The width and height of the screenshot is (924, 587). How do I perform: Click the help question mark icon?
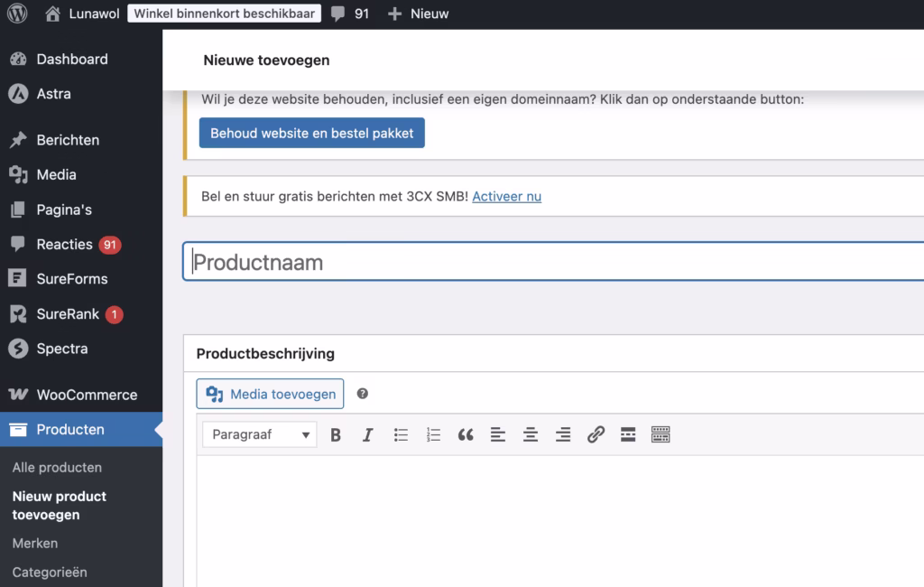tap(363, 394)
